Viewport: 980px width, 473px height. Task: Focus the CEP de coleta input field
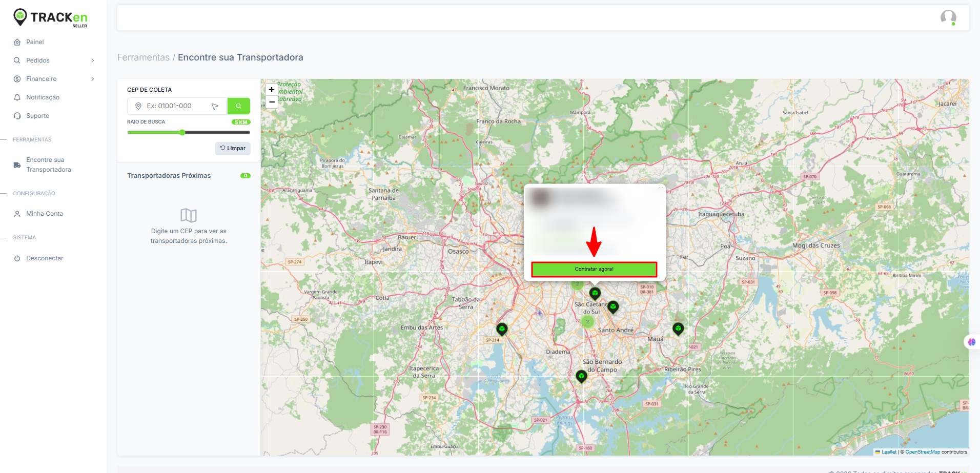(x=177, y=106)
